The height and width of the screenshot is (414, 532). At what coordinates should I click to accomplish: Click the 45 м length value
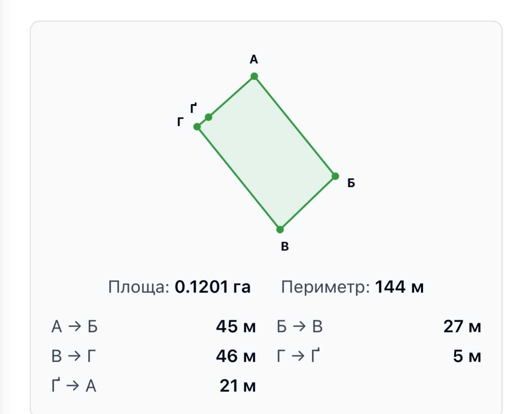pos(236,327)
